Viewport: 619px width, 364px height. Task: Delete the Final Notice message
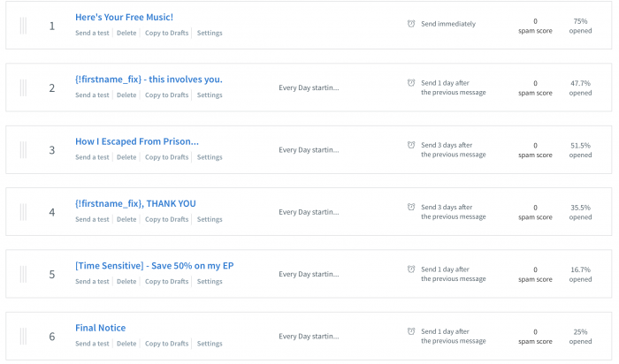click(x=126, y=344)
